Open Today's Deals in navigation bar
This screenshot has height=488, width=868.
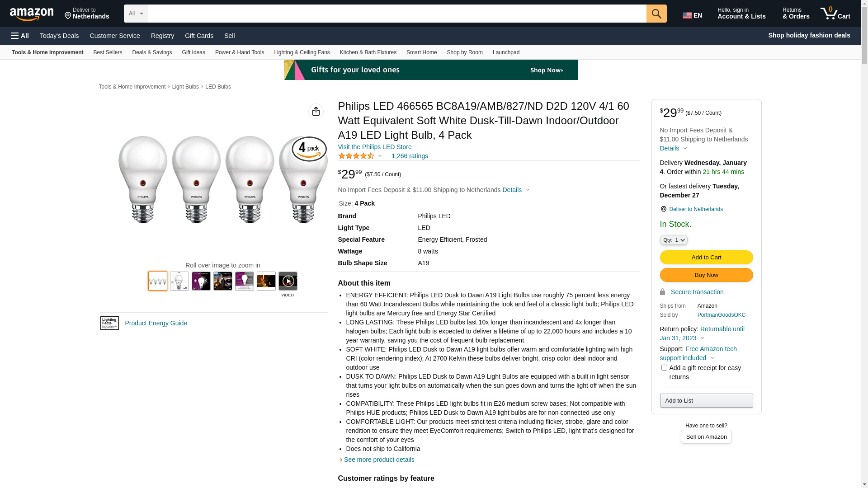tap(59, 36)
